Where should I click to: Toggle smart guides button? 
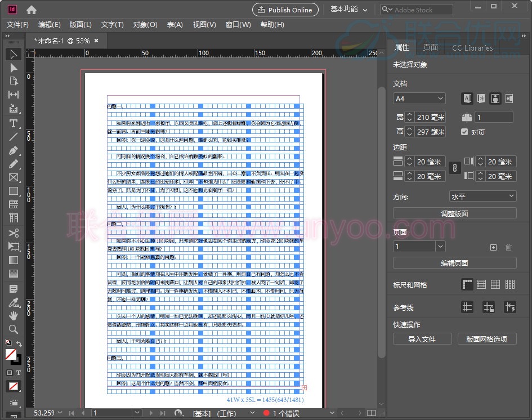click(x=510, y=307)
